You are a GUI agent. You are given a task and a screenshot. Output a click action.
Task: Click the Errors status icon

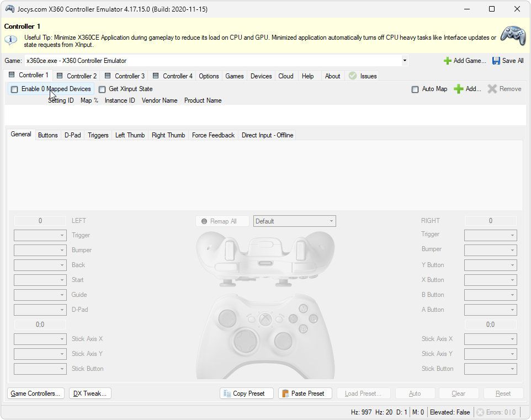pyautogui.click(x=480, y=412)
